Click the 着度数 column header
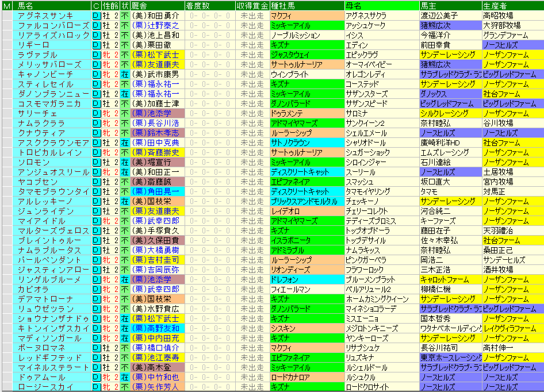The width and height of the screenshot is (544, 392). click(210, 6)
